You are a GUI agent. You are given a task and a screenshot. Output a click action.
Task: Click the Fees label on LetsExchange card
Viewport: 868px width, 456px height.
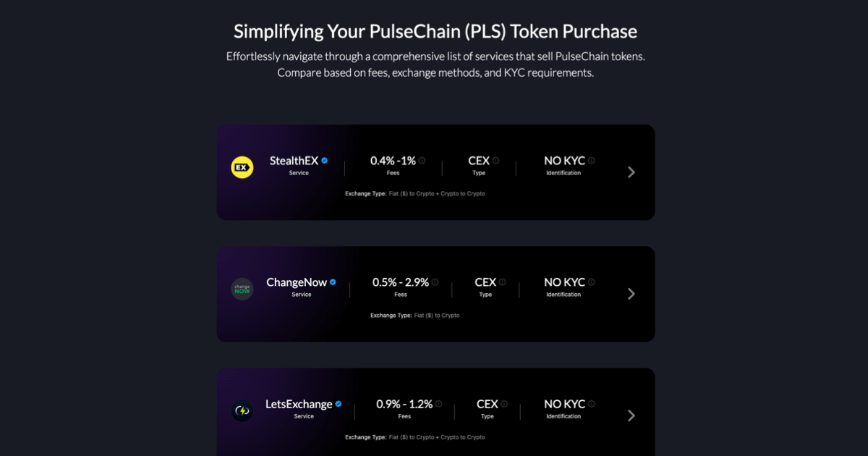click(404, 416)
